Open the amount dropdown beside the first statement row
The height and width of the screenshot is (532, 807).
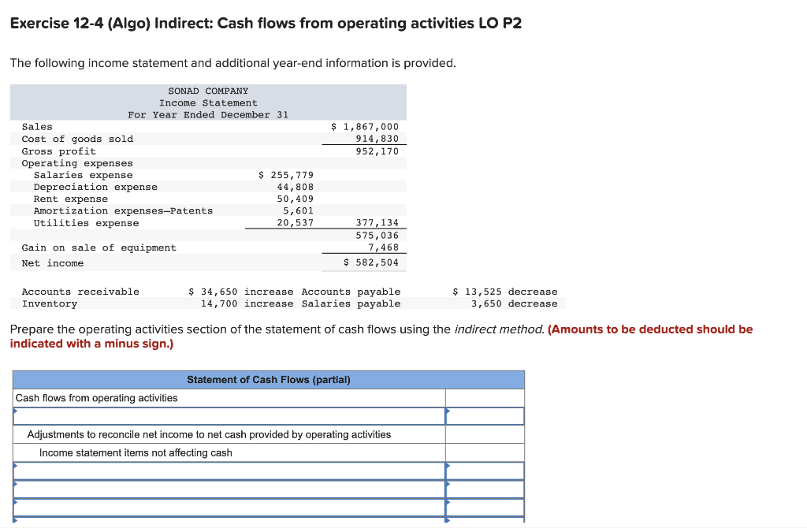click(485, 415)
